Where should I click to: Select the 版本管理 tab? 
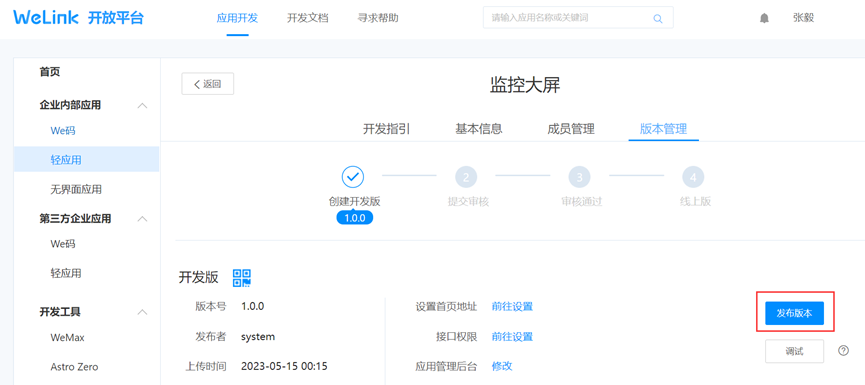click(663, 129)
